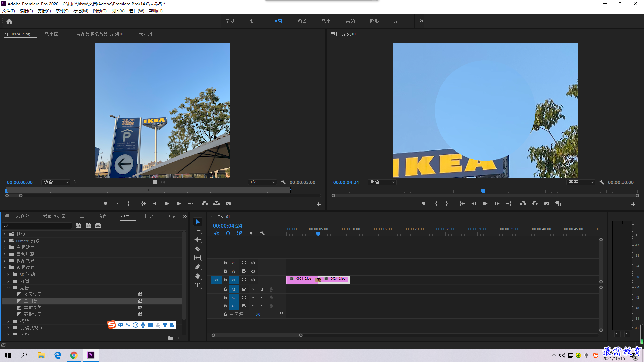Click Lift button in Program monitor

pyautogui.click(x=523, y=204)
